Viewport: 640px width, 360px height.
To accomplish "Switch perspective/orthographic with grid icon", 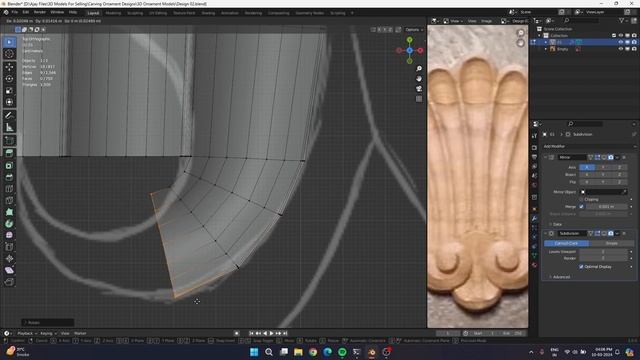I will (x=419, y=99).
